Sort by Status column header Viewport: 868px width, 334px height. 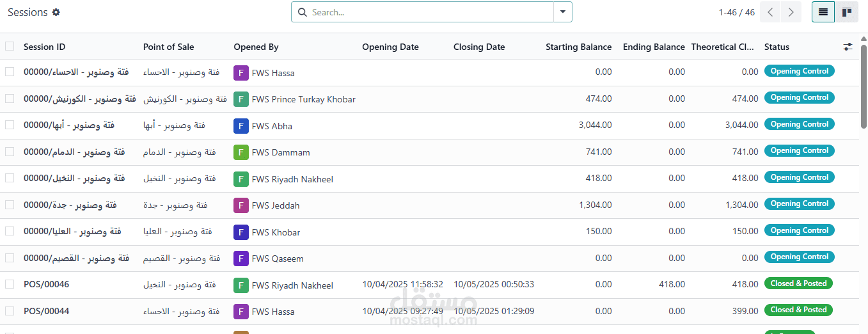pyautogui.click(x=777, y=47)
